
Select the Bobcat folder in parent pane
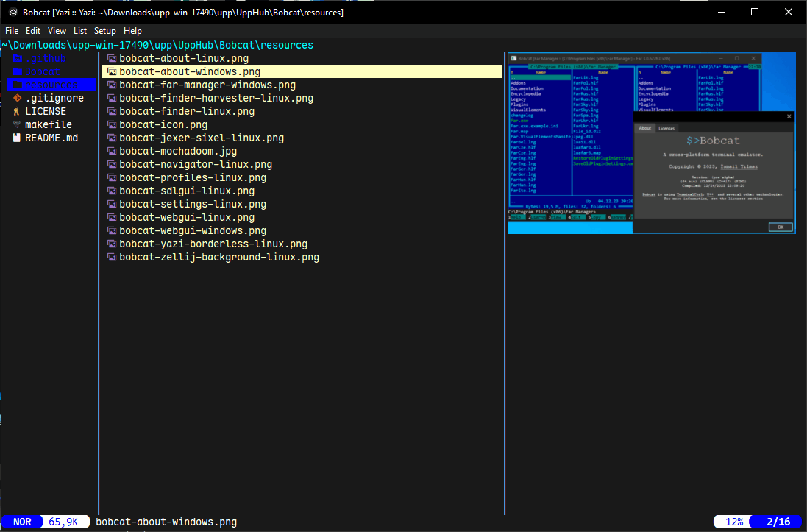click(x=43, y=71)
